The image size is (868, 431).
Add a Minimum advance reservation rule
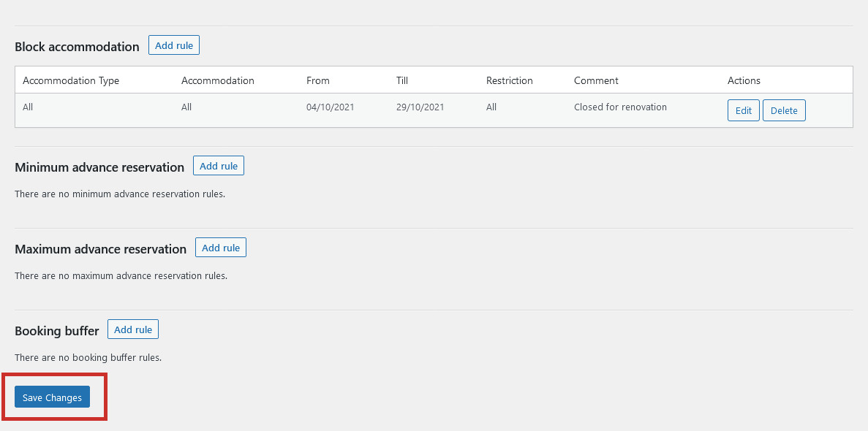(219, 166)
